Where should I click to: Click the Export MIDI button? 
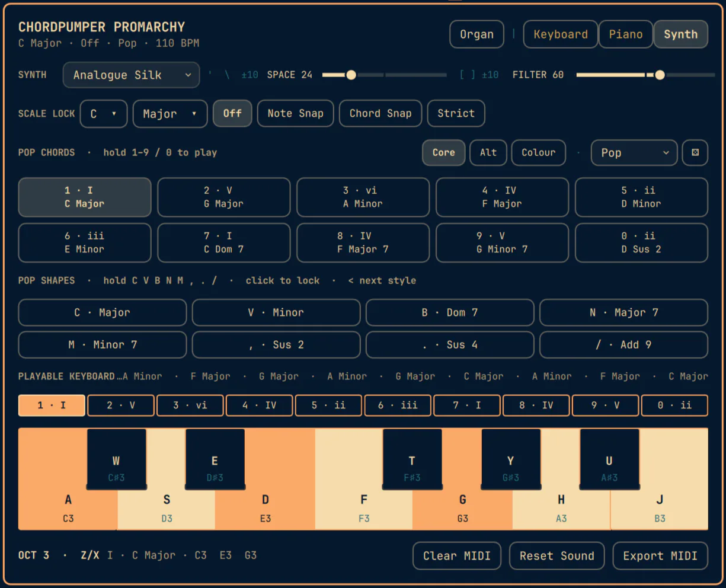tap(660, 555)
